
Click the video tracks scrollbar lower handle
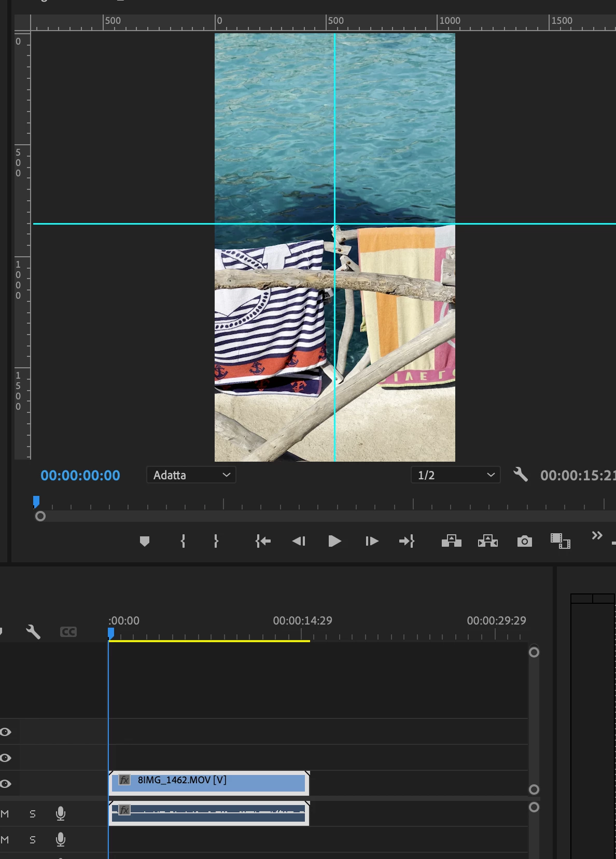click(534, 789)
